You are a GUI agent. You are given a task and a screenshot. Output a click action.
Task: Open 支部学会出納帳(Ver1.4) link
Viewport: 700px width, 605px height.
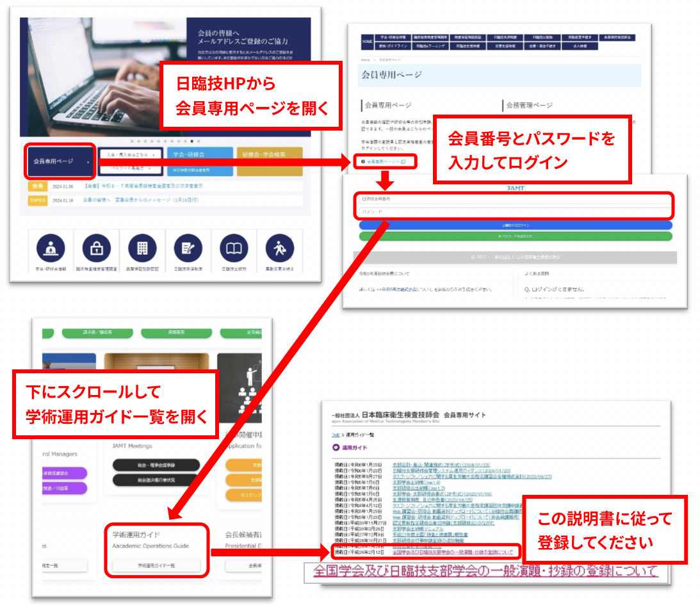(416, 482)
